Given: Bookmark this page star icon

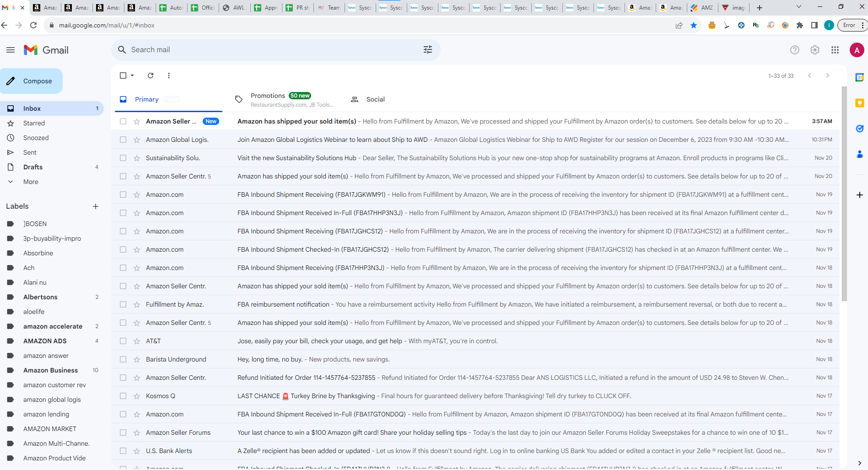Looking at the screenshot, I should pos(694,25).
